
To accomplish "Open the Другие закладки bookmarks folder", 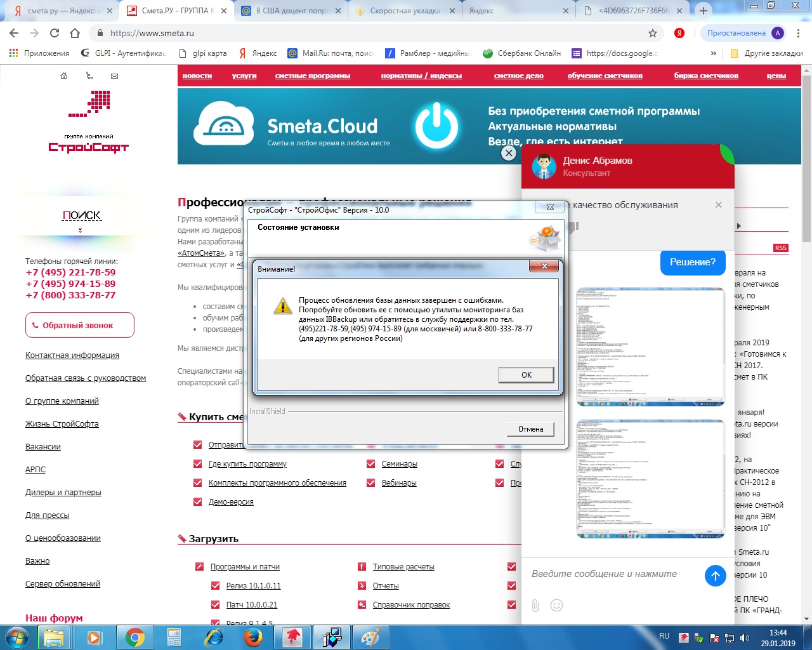I will coord(767,53).
